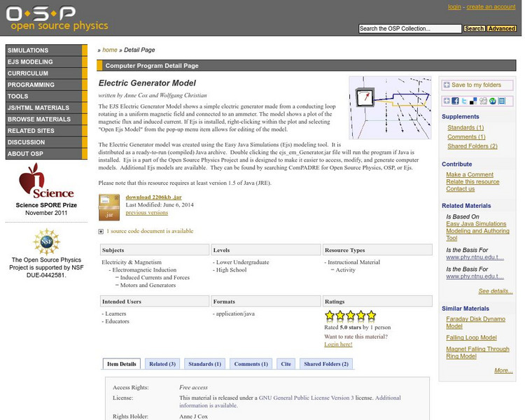Click the login link
525x420 pixels.
pyautogui.click(x=454, y=7)
